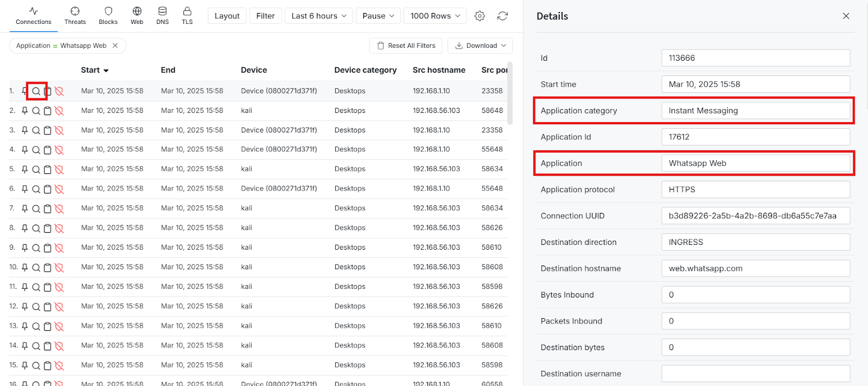
Task: Click the clipboard icon in row 3
Action: click(x=48, y=130)
